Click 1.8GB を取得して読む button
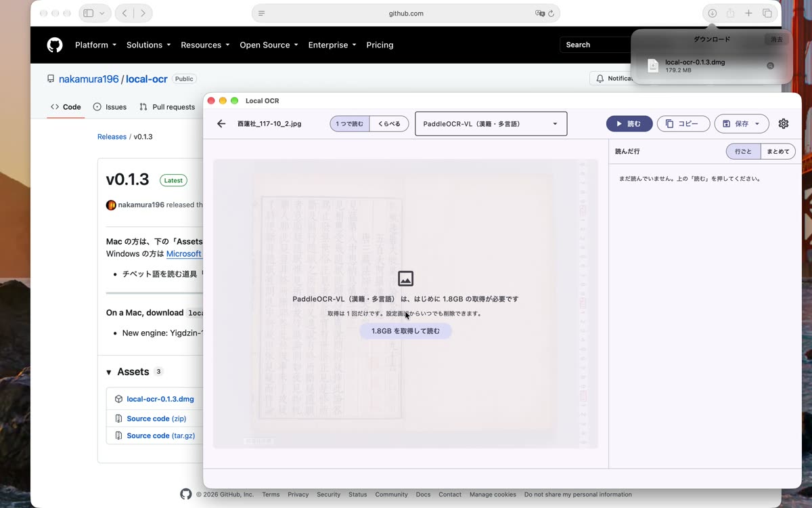812x508 pixels. click(405, 331)
